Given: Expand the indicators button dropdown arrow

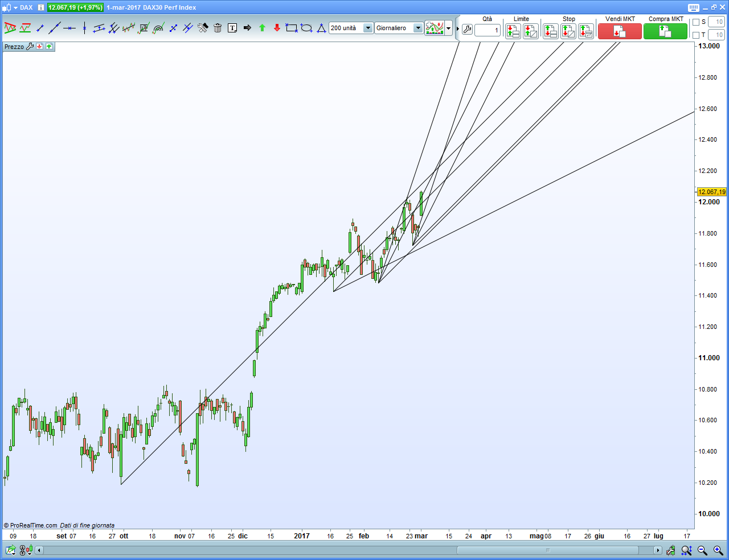Looking at the screenshot, I should tap(449, 28).
